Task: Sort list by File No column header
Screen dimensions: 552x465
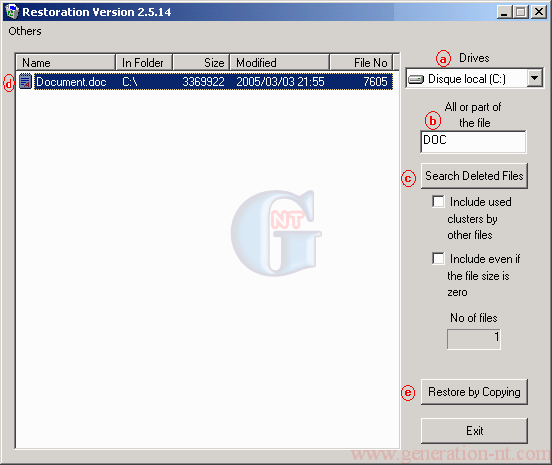Action: (x=361, y=62)
